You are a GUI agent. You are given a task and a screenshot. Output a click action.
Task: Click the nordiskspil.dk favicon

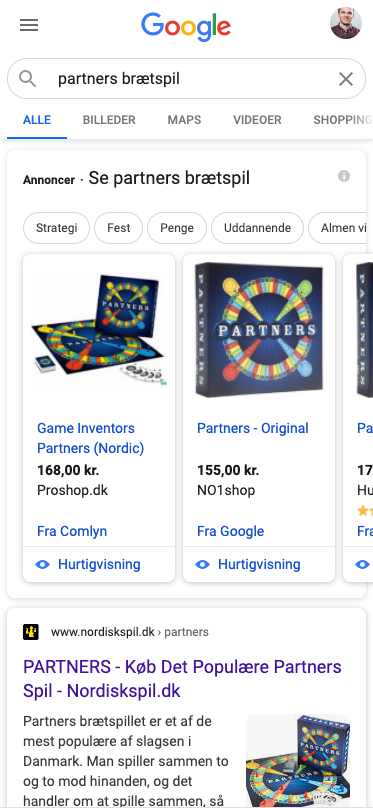[x=31, y=632]
